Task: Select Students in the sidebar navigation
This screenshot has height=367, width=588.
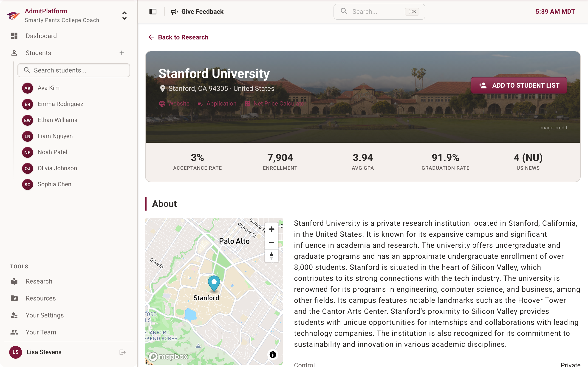Action: tap(38, 53)
